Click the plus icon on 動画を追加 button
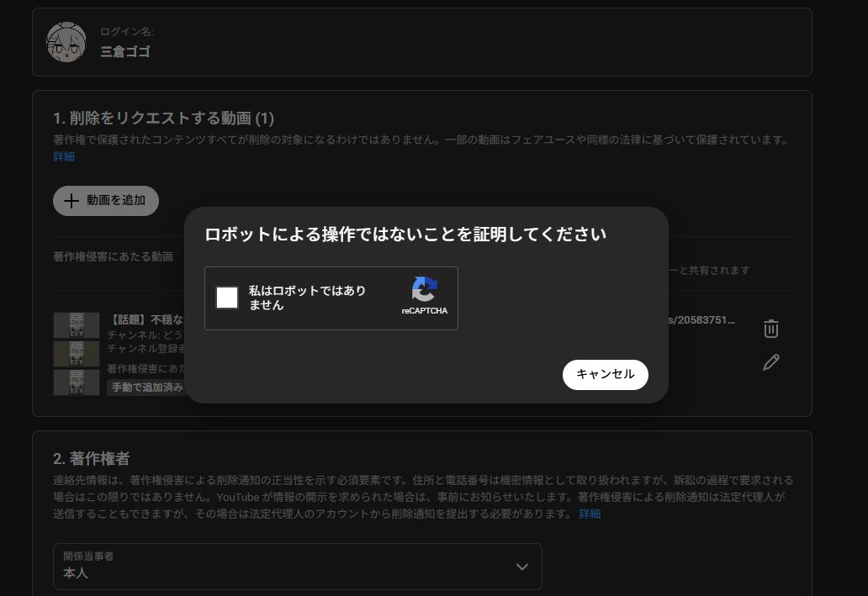Image resolution: width=868 pixels, height=596 pixels. (71, 200)
